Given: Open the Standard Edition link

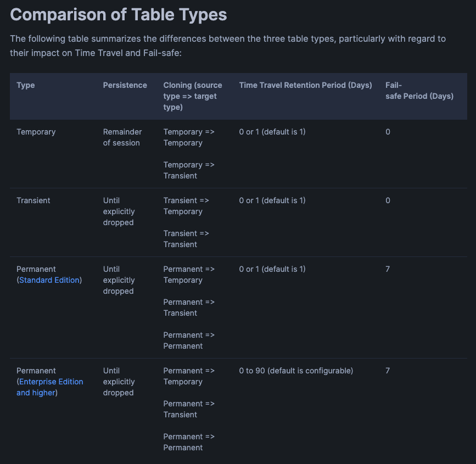Looking at the screenshot, I should pyautogui.click(x=50, y=280).
